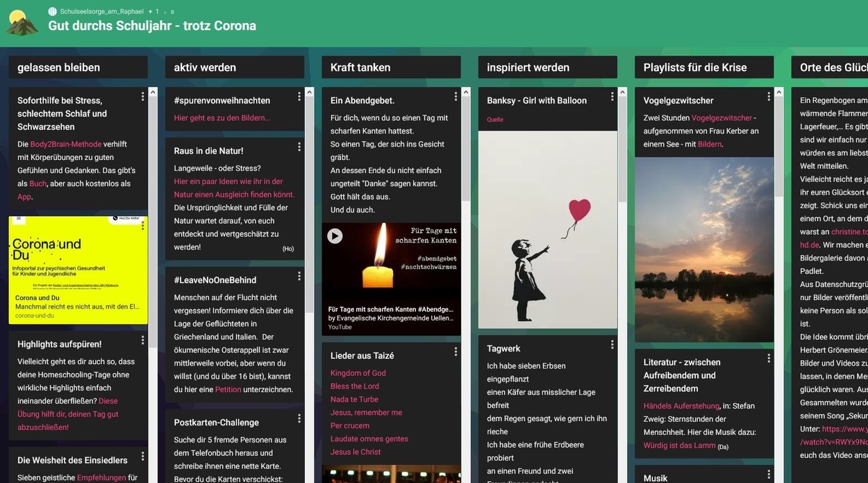Open the App link in Soforthilfe post
Screen dimensions: 868x483
(x=24, y=197)
